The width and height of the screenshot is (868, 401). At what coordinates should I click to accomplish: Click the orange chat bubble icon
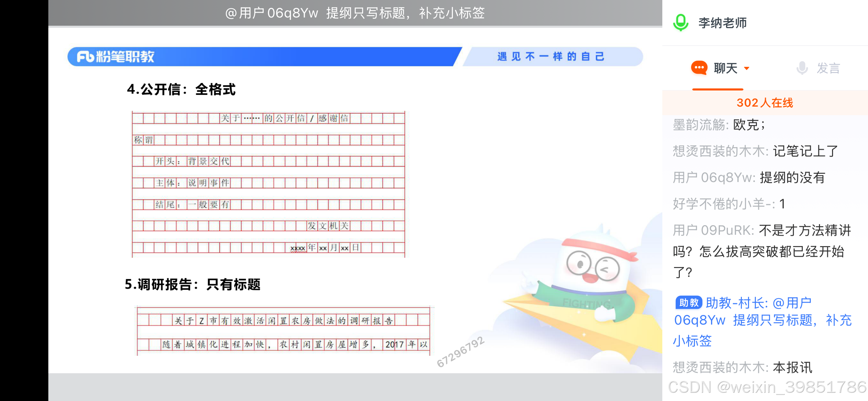coord(699,68)
